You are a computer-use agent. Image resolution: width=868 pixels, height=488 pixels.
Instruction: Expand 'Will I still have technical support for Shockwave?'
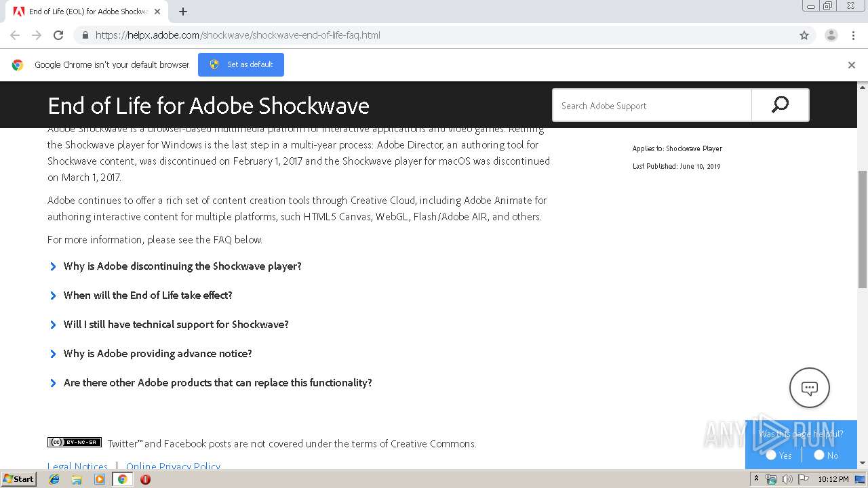(x=176, y=325)
